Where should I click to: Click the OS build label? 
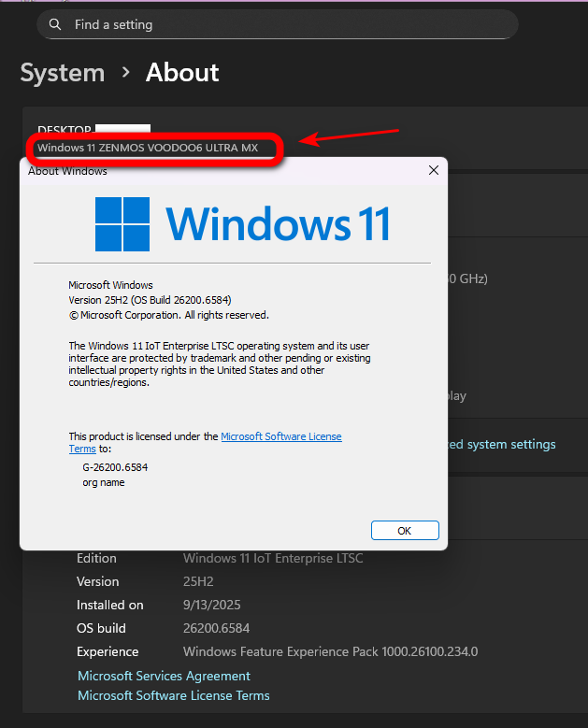click(x=101, y=628)
